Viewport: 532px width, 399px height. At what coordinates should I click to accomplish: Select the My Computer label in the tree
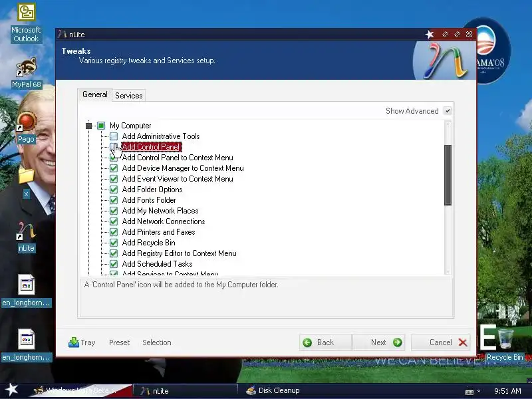click(x=130, y=126)
